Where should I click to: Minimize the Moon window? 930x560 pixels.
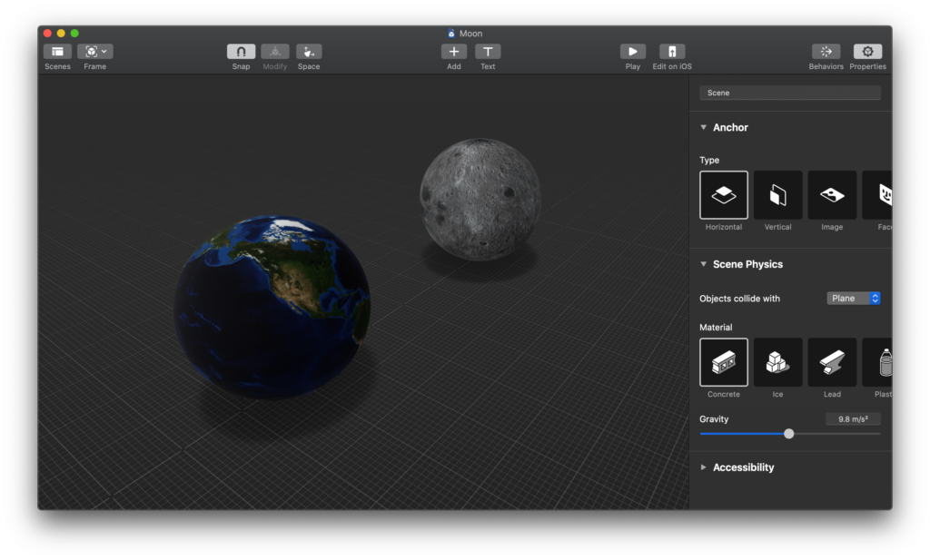point(61,34)
